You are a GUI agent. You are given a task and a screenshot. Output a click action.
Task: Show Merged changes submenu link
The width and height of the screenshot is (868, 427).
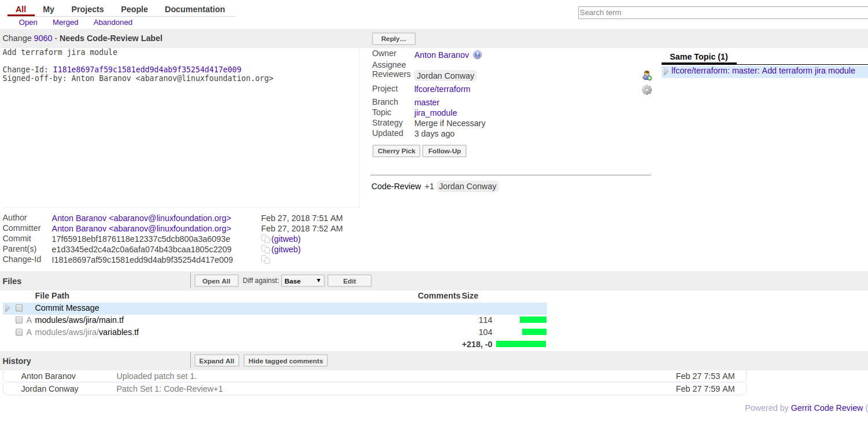(x=65, y=23)
